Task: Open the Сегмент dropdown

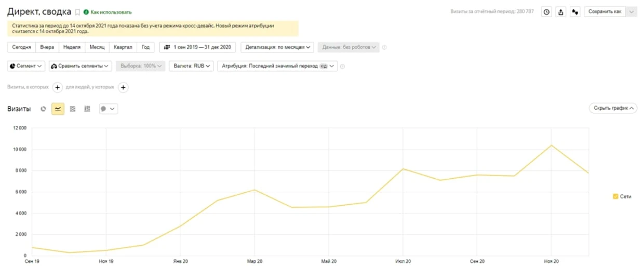Action: tap(26, 66)
